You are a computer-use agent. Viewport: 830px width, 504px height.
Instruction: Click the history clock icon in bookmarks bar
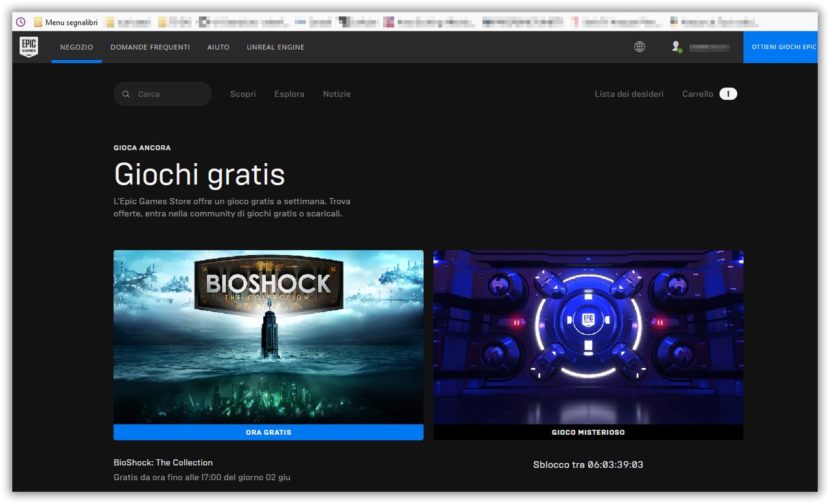coord(21,22)
